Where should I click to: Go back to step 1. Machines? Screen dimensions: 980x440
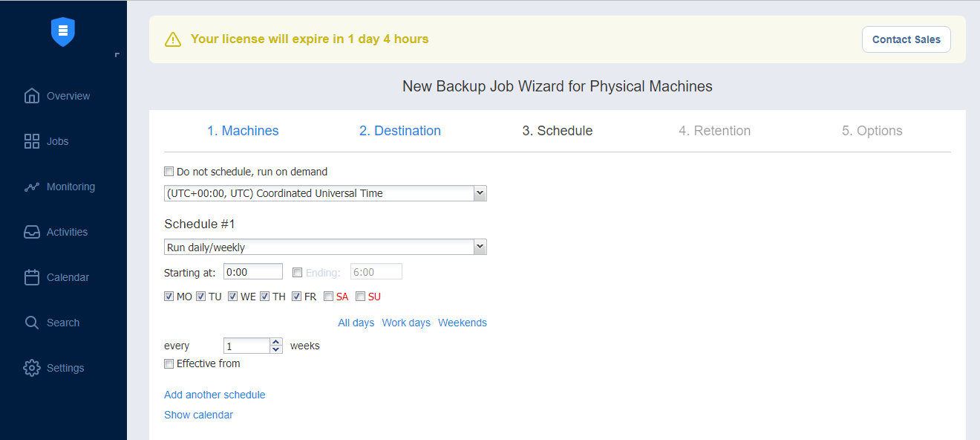243,131
